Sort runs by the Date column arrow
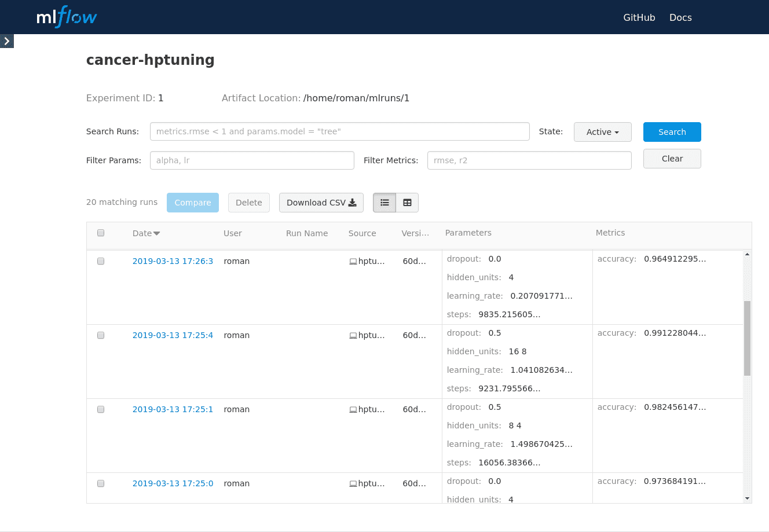 pos(157,233)
